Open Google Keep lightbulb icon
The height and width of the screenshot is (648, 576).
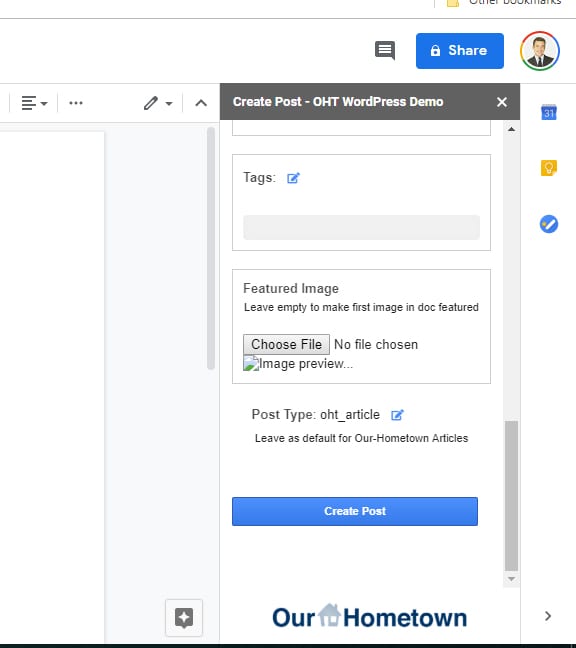549,168
